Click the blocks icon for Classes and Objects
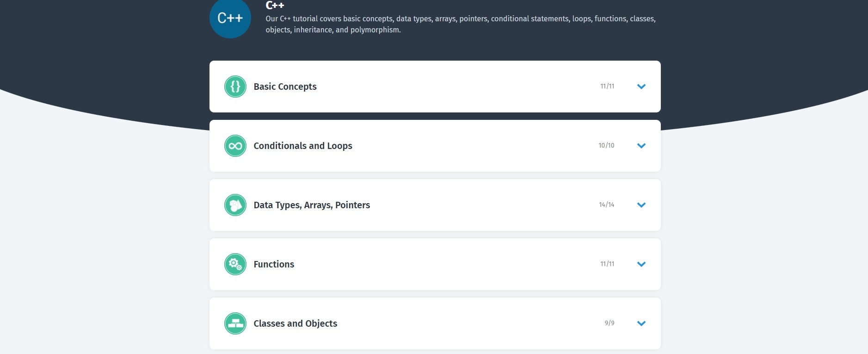The image size is (868, 354). pyautogui.click(x=235, y=323)
